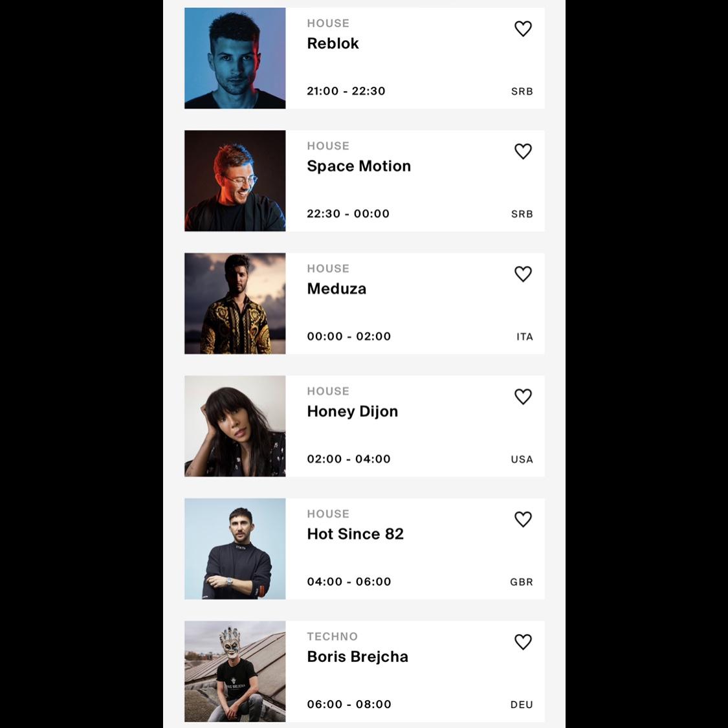Screen dimensions: 728x728
Task: Tap the heart icon beside Honey Dijon
Action: tap(523, 397)
